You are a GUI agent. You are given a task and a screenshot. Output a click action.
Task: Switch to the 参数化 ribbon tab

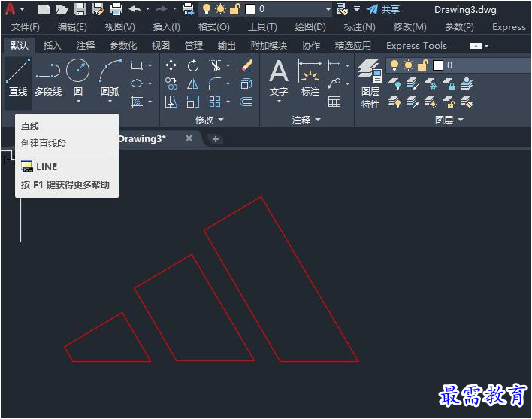(x=123, y=45)
